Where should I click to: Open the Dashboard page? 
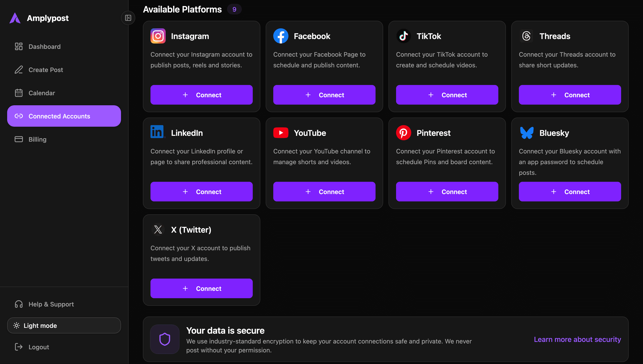point(64,46)
